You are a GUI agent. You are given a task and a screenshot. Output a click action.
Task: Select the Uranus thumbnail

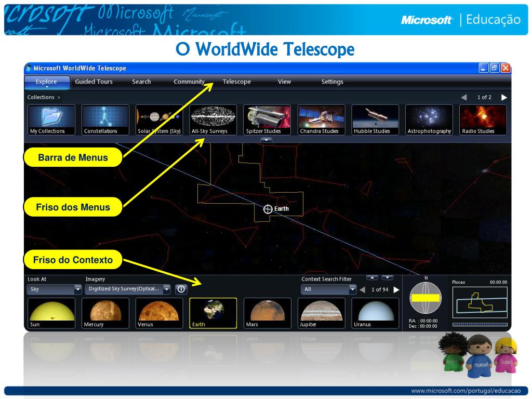[375, 313]
